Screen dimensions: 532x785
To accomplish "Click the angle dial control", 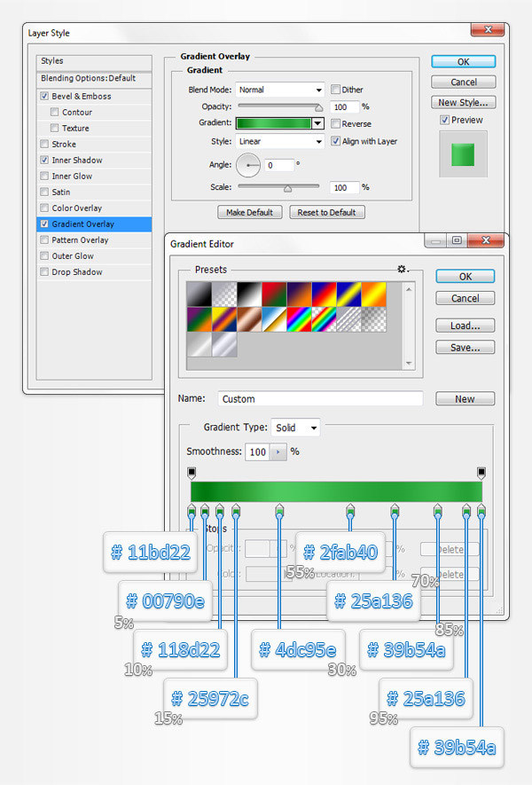I will click(248, 165).
